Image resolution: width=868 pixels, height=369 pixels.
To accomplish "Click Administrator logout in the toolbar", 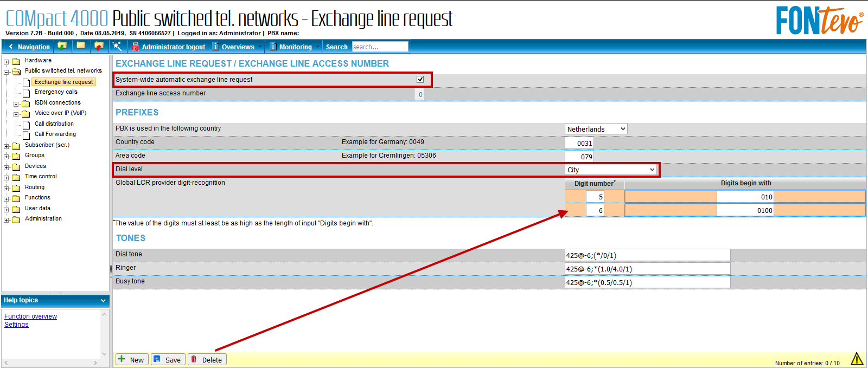I will pyautogui.click(x=169, y=47).
